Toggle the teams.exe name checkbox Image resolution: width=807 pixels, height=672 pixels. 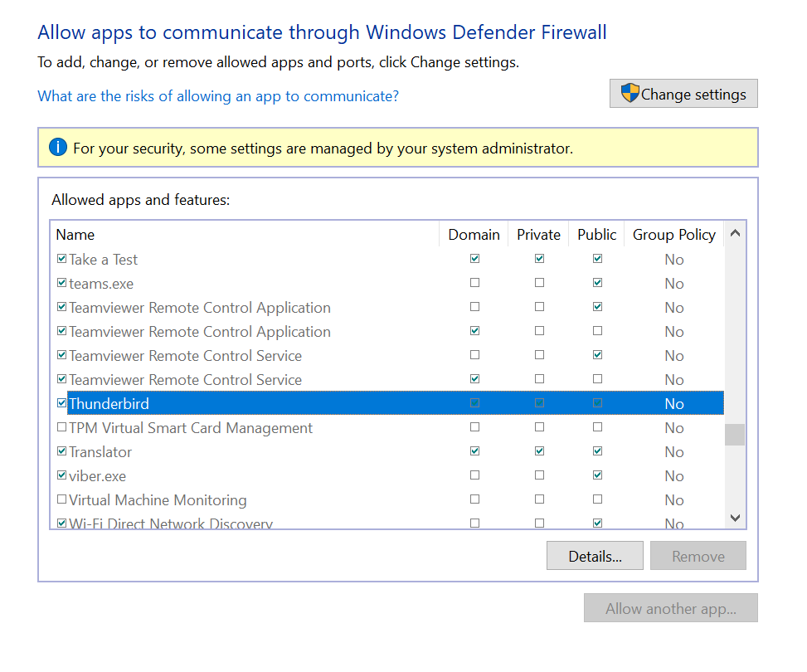click(61, 283)
